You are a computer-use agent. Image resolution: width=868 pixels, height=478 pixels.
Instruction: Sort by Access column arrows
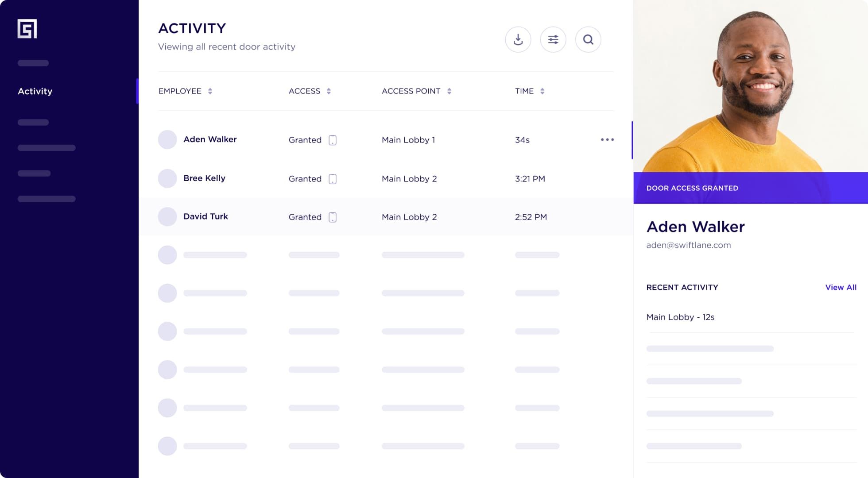pyautogui.click(x=329, y=91)
